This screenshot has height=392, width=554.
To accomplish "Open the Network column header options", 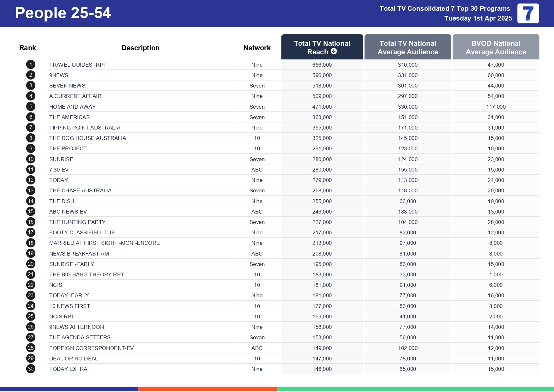I will [x=257, y=48].
